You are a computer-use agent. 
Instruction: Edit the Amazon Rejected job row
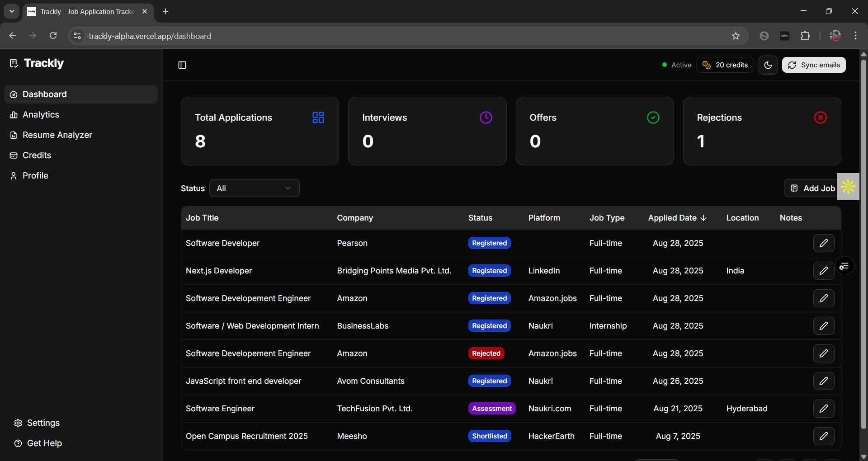pyautogui.click(x=824, y=353)
